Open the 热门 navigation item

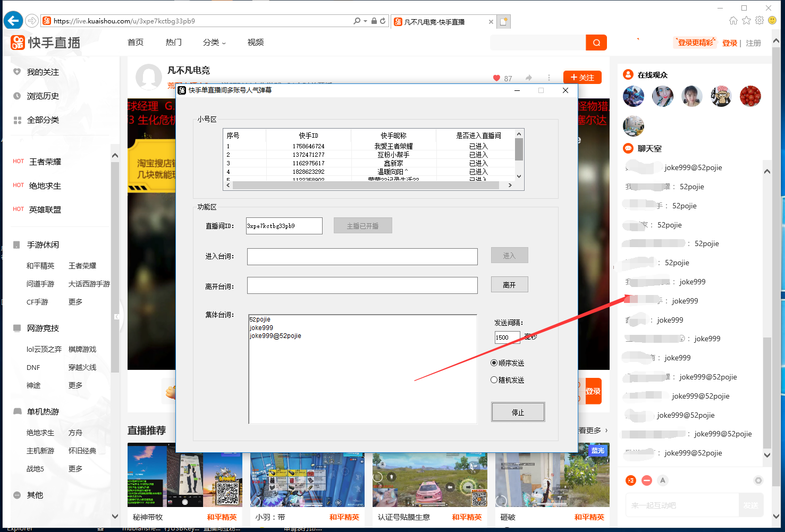pyautogui.click(x=173, y=43)
